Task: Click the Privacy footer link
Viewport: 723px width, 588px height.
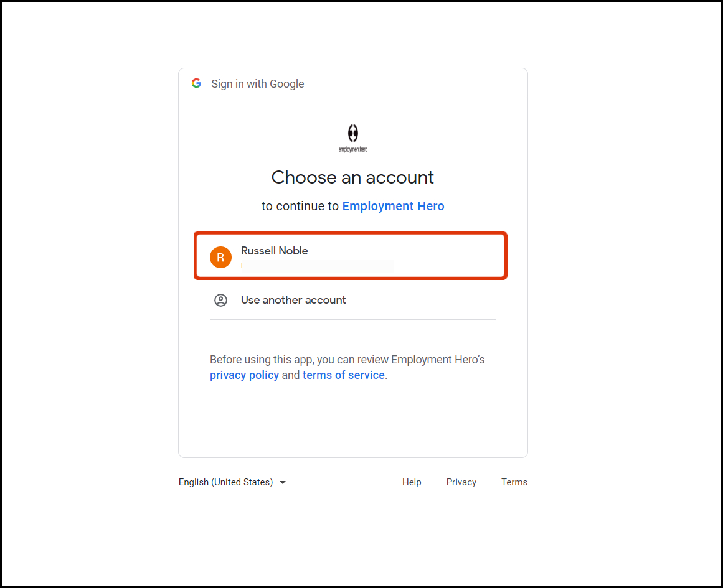Action: click(461, 482)
